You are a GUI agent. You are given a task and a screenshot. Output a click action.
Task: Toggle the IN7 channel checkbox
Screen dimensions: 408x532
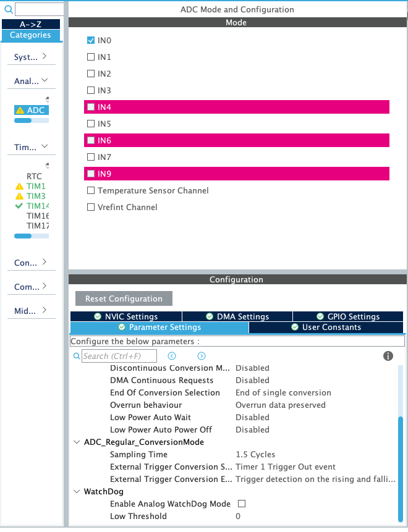pyautogui.click(x=91, y=157)
